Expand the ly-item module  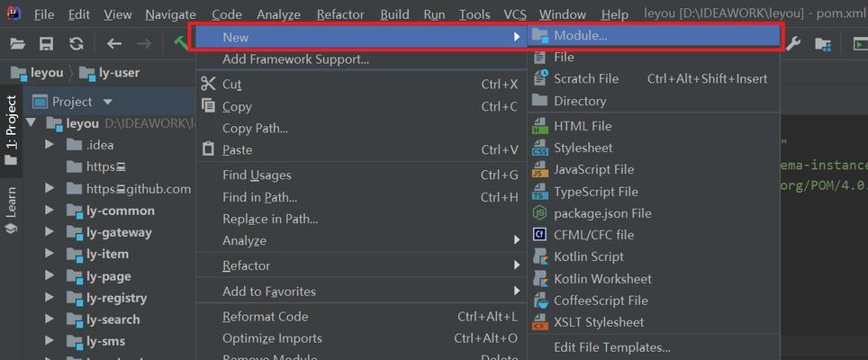click(50, 254)
